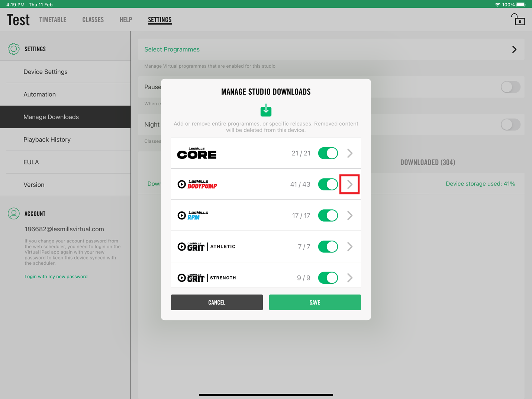The height and width of the screenshot is (399, 532).
Task: Tap the 7 / 7 GRIT Athletic count
Action: coord(304,247)
